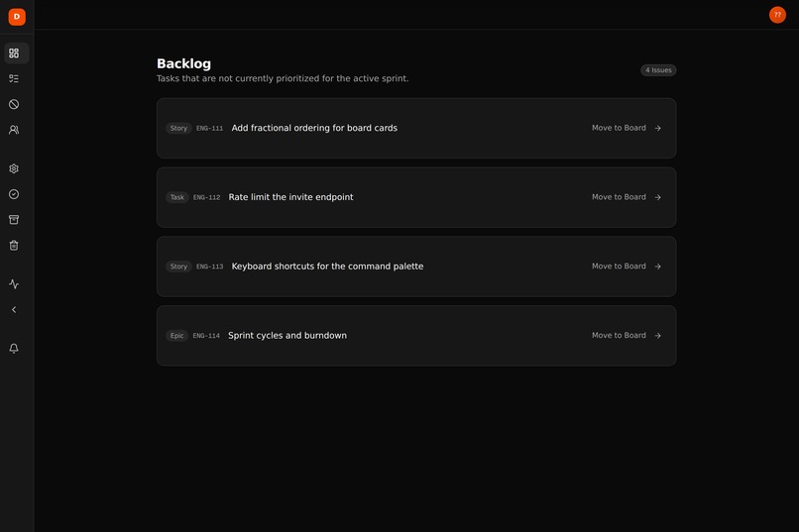Open the blocked circle-slash sidebar icon

[x=14, y=104]
